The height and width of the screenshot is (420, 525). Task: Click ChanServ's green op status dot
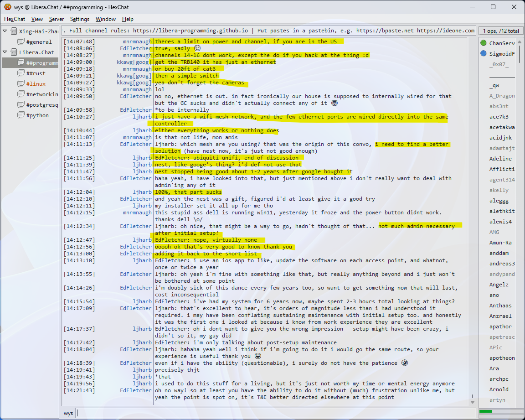point(484,43)
